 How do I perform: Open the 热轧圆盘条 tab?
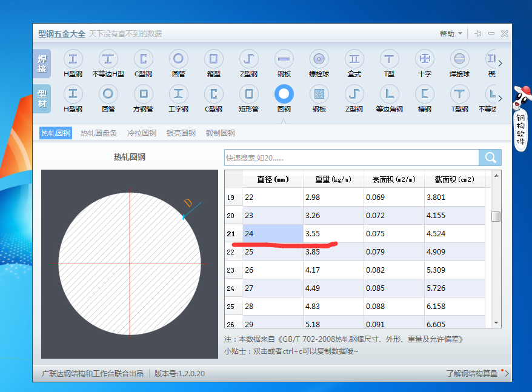99,133
